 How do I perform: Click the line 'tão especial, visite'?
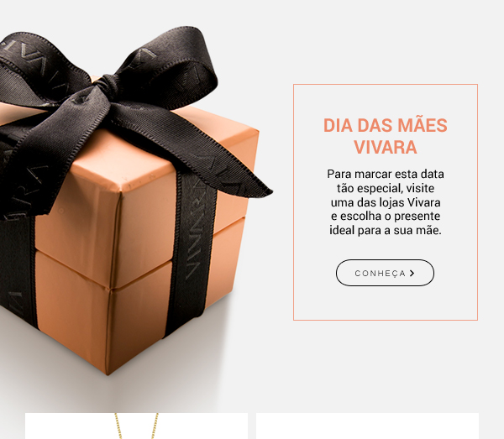(386, 188)
